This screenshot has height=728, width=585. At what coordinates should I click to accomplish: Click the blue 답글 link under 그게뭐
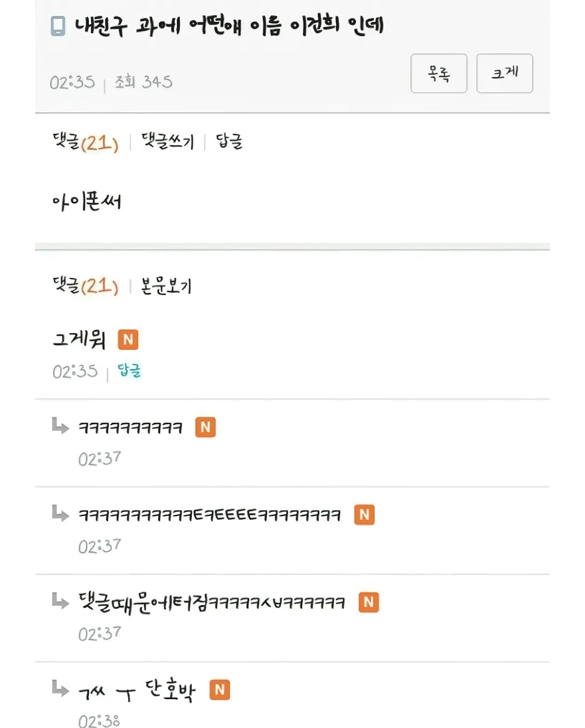coord(129,371)
